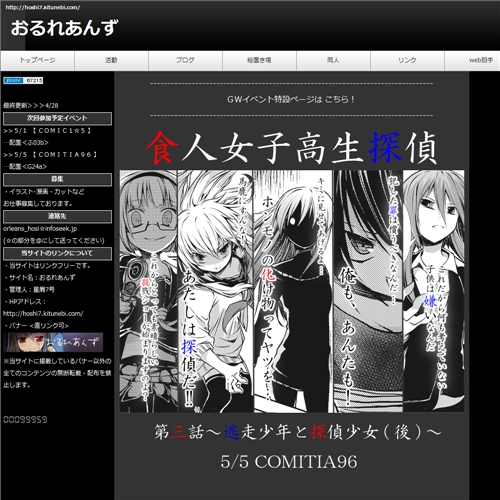Go to the リンク page tab
Image resolution: width=500 pixels, height=500 pixels.
click(407, 60)
